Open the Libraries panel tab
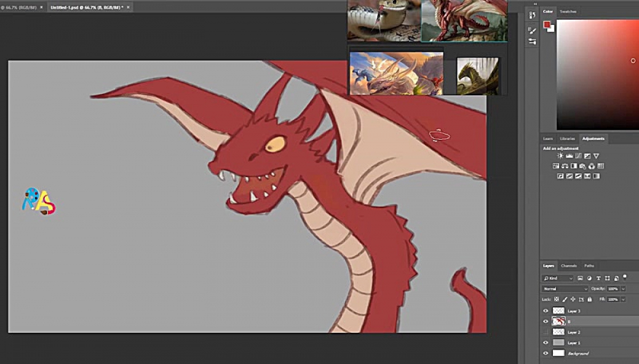This screenshot has width=639, height=364. 567,139
